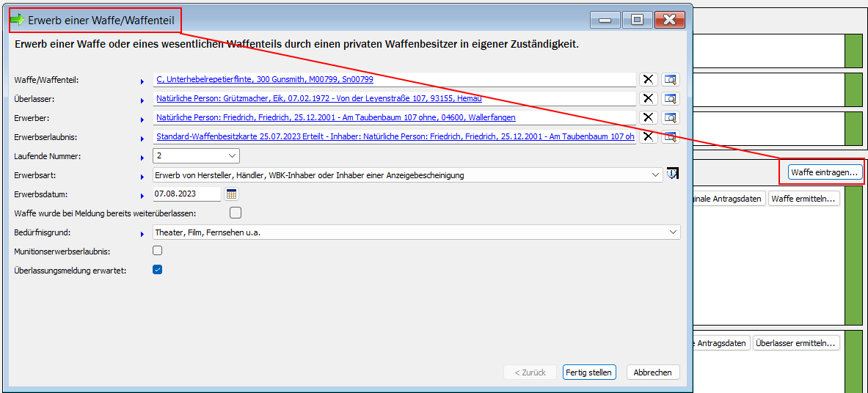Clear the Erwerbserlaubnis entry with X icon
The height and width of the screenshot is (393, 868).
(x=648, y=136)
